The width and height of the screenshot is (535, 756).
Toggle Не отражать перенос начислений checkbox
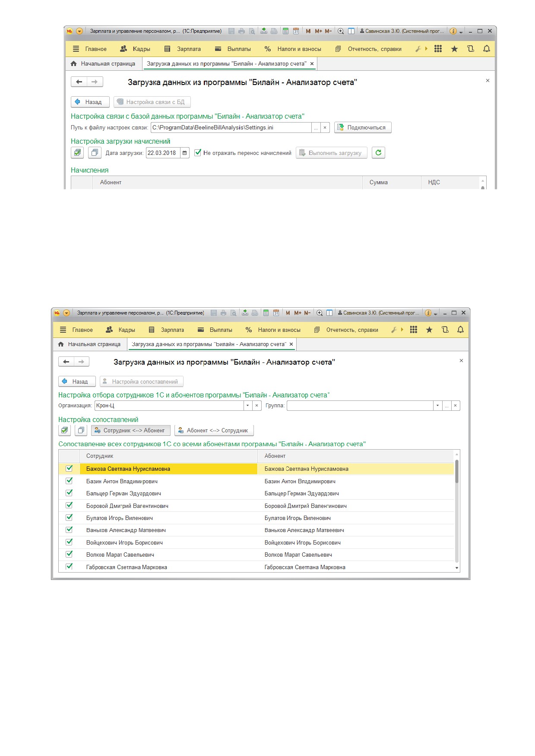click(x=198, y=152)
